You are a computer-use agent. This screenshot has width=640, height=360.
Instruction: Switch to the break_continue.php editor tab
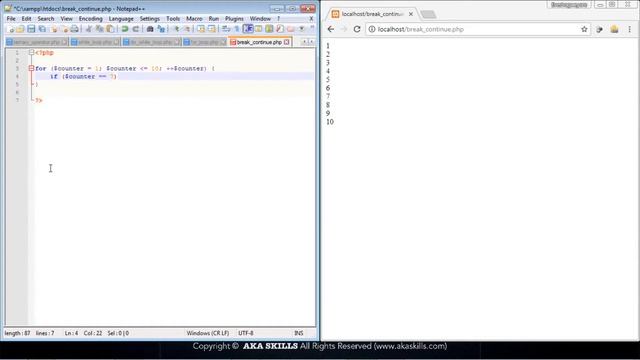point(259,42)
